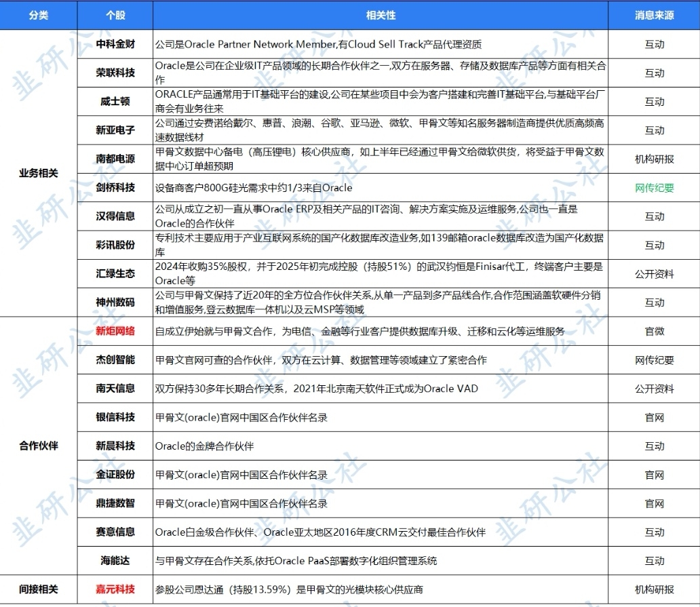Viewport: 700px width, 607px height.
Task: Click description about 数据库升级、迁移和云化
Action: click(359, 331)
